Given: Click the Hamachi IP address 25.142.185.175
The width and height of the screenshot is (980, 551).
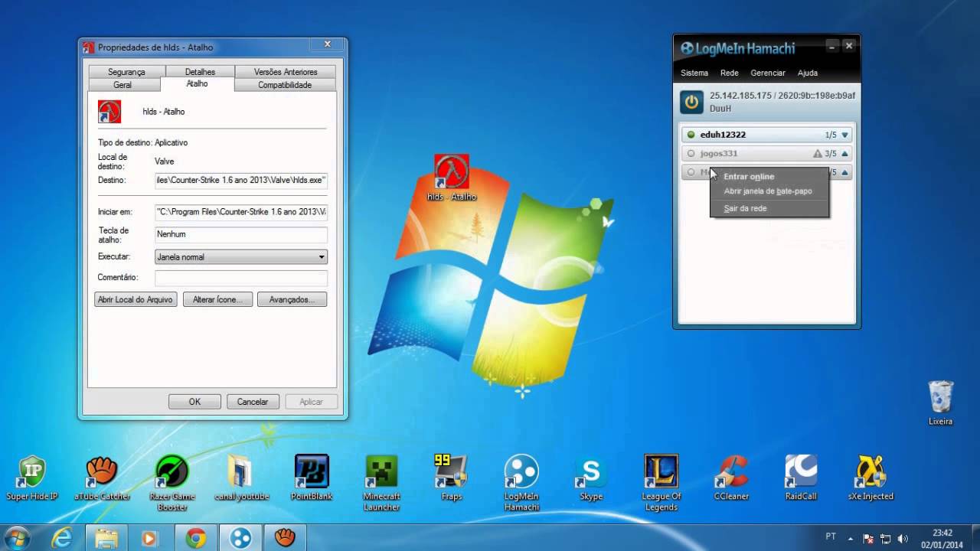Looking at the screenshot, I should 741,96.
